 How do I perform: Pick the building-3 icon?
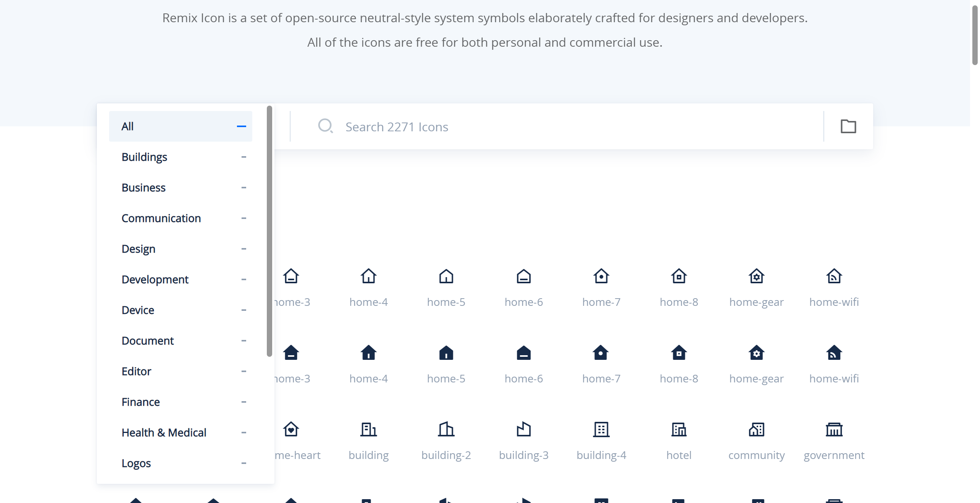pyautogui.click(x=524, y=429)
